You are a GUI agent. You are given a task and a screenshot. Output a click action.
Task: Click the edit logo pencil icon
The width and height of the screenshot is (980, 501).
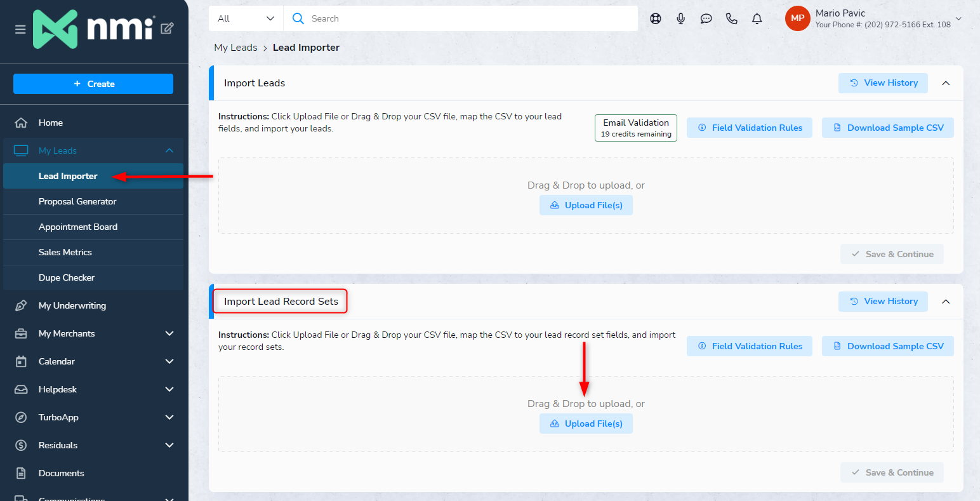[167, 28]
